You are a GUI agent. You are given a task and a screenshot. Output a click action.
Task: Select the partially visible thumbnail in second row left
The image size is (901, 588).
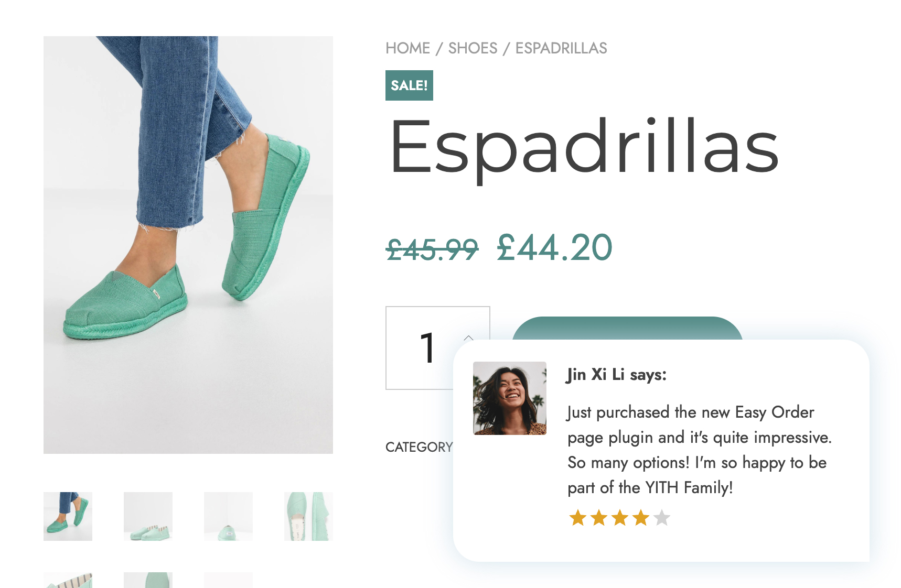68,580
